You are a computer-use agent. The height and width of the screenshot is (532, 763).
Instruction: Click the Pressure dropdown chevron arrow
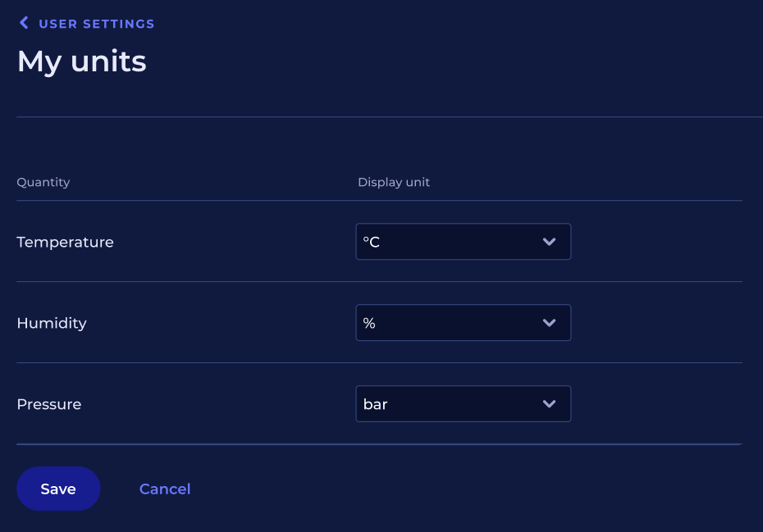(549, 404)
